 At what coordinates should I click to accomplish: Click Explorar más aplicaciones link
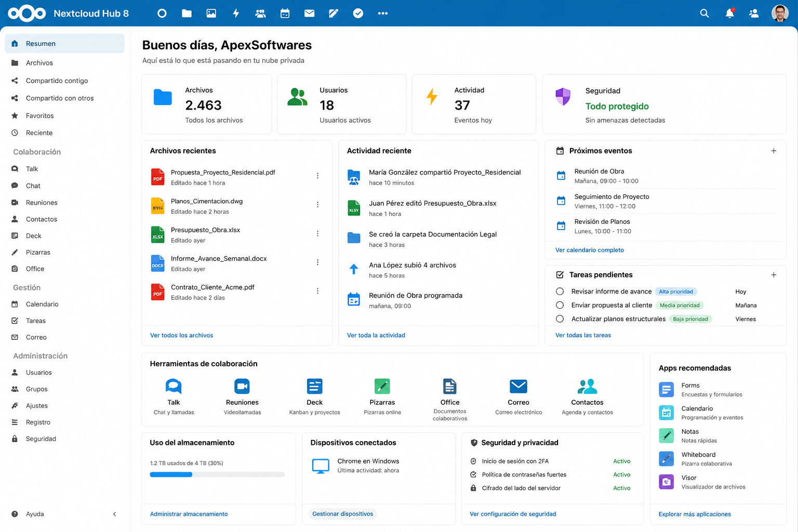(695, 514)
